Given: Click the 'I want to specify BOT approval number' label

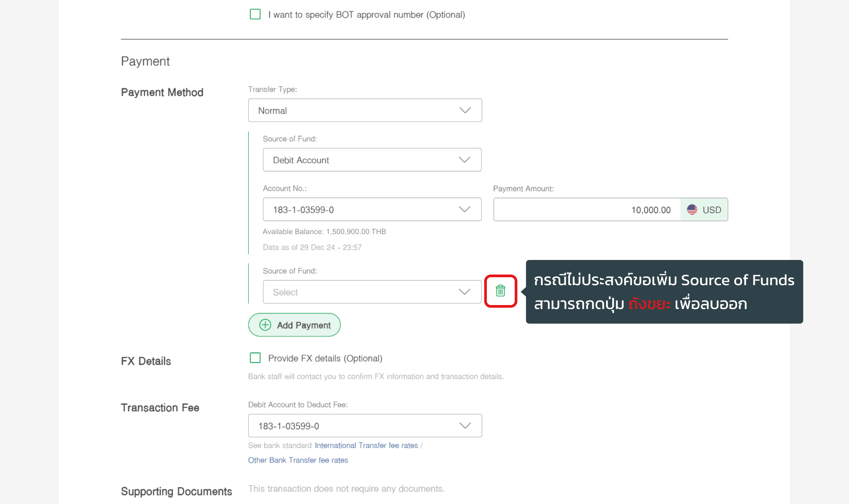Looking at the screenshot, I should 366,15.
